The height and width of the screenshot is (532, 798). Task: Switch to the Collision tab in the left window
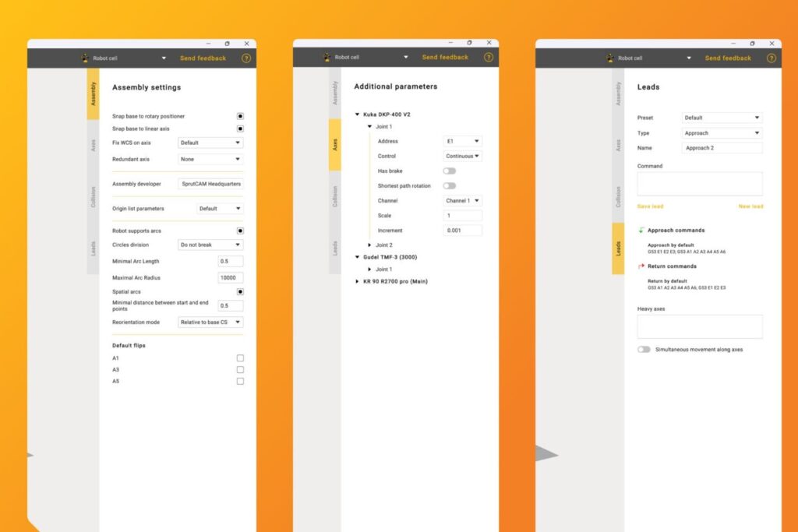pyautogui.click(x=93, y=196)
